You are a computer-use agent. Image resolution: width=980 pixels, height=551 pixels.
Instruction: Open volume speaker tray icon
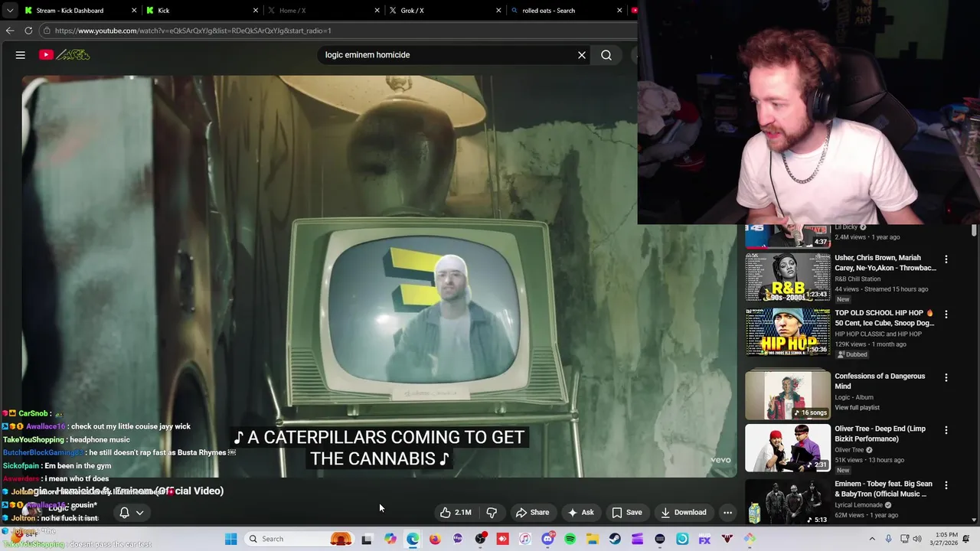(x=917, y=539)
